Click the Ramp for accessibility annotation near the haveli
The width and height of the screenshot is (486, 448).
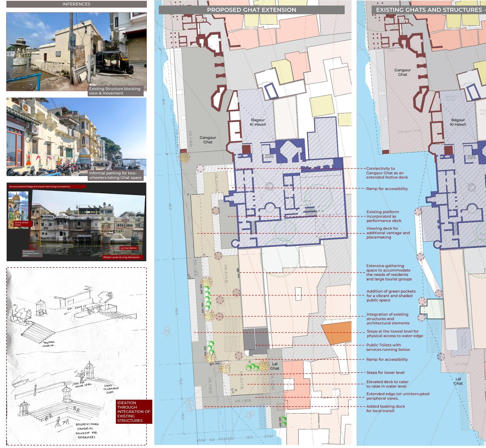387,189
